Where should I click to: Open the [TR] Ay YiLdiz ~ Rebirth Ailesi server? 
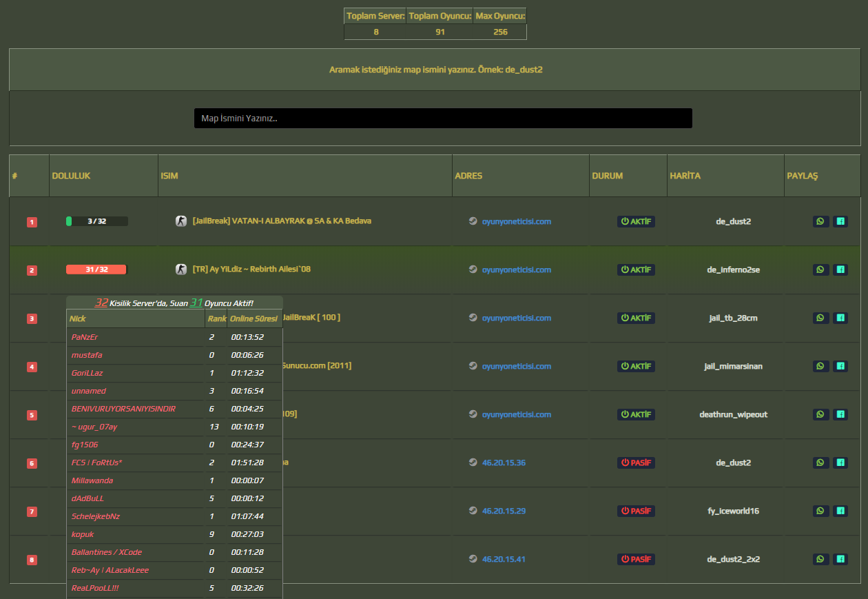pyautogui.click(x=251, y=269)
